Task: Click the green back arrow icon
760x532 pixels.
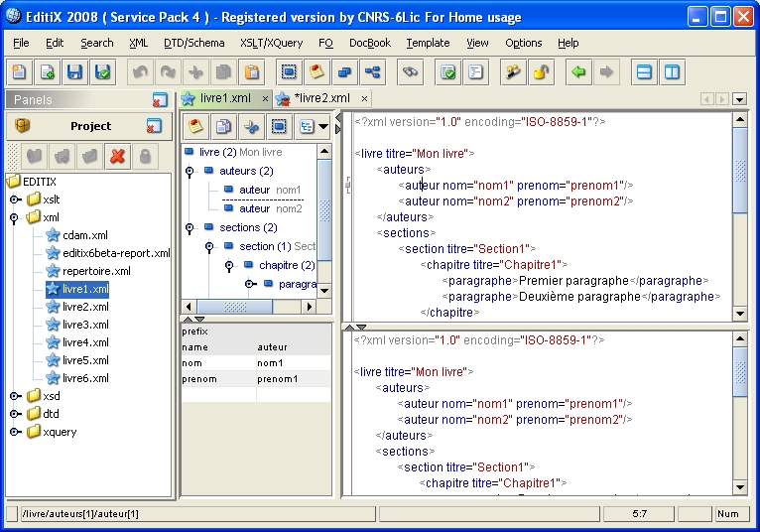Action: [578, 72]
